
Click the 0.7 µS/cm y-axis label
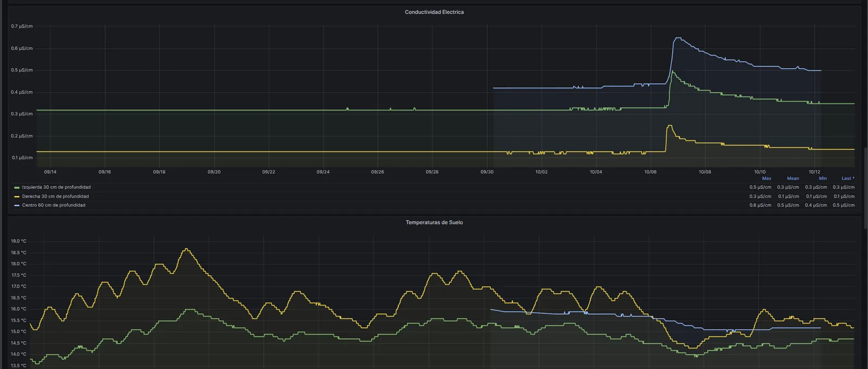click(22, 26)
